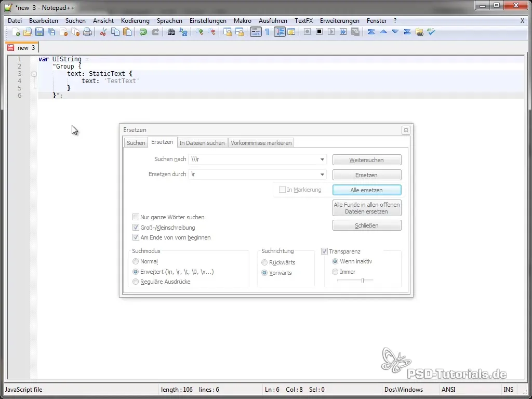Toggle the Show All Characters pilcrow icon

268,32
